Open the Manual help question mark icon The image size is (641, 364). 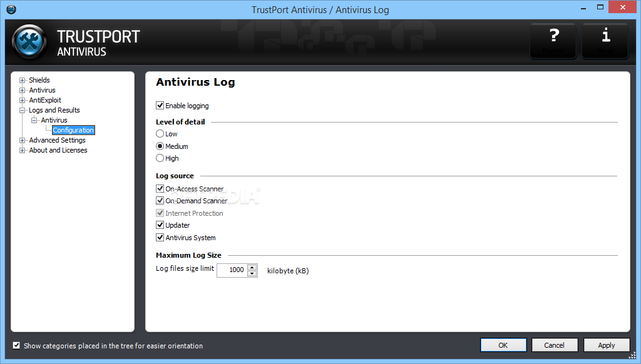553,41
